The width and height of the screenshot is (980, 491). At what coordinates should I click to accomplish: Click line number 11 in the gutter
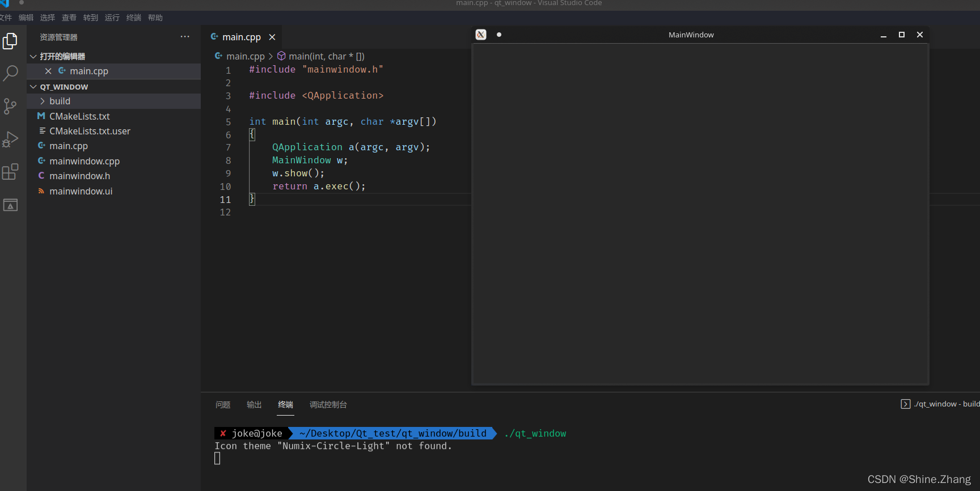(x=225, y=200)
